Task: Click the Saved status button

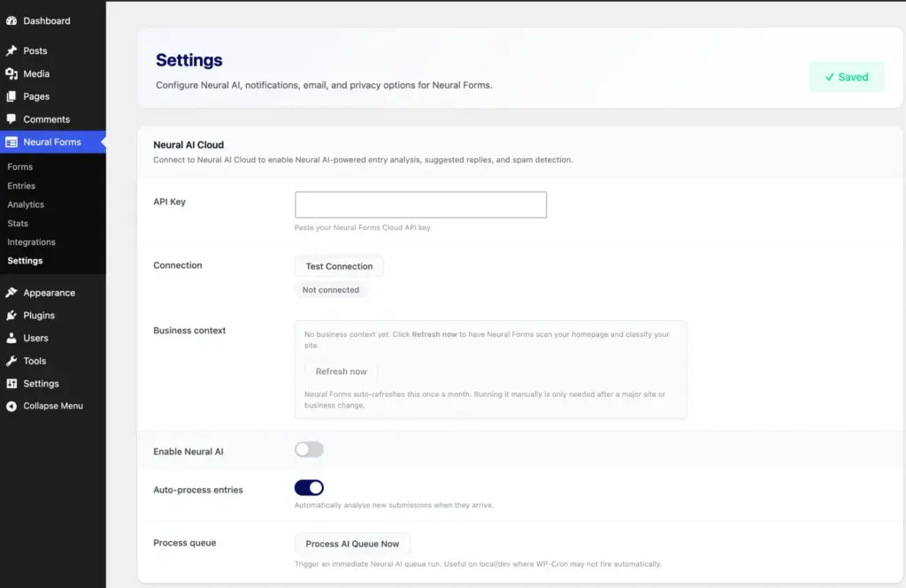Action: click(847, 77)
